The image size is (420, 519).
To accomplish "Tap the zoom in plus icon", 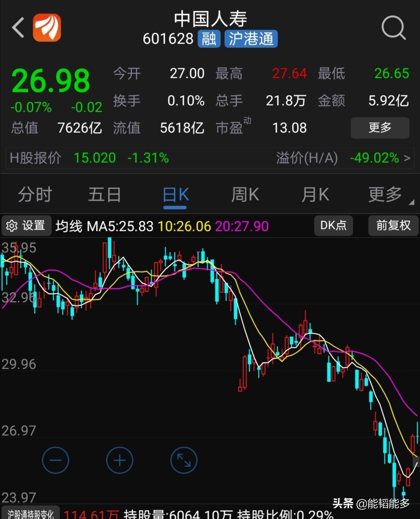I will click(119, 460).
